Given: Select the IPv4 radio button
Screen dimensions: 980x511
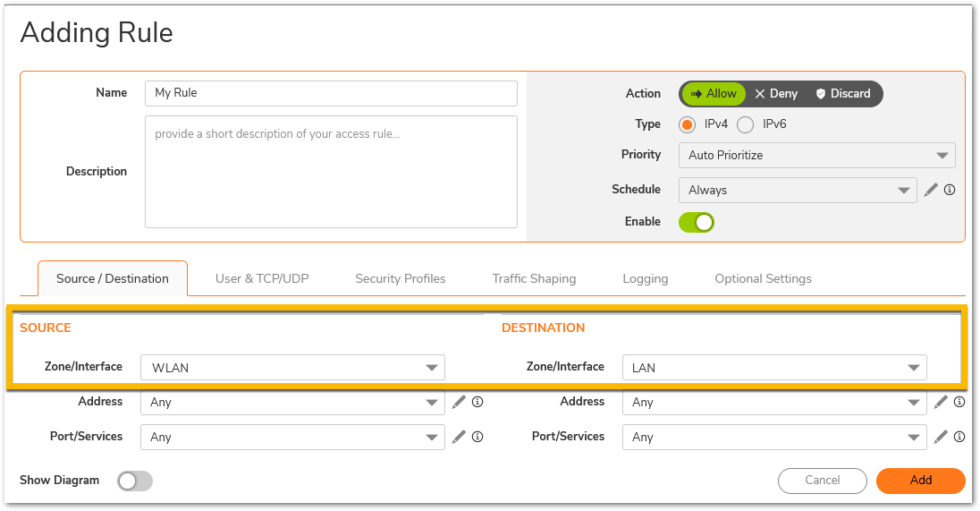Looking at the screenshot, I should pyautogui.click(x=688, y=124).
